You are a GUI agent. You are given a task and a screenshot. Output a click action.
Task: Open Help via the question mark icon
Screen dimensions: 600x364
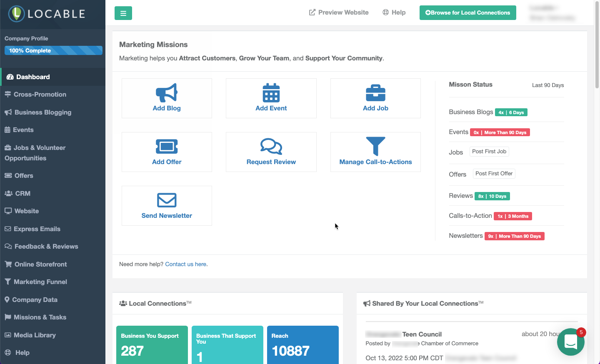385,12
